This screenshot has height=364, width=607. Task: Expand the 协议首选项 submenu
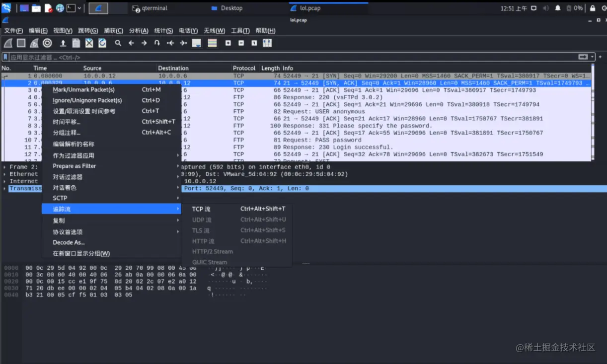point(111,232)
